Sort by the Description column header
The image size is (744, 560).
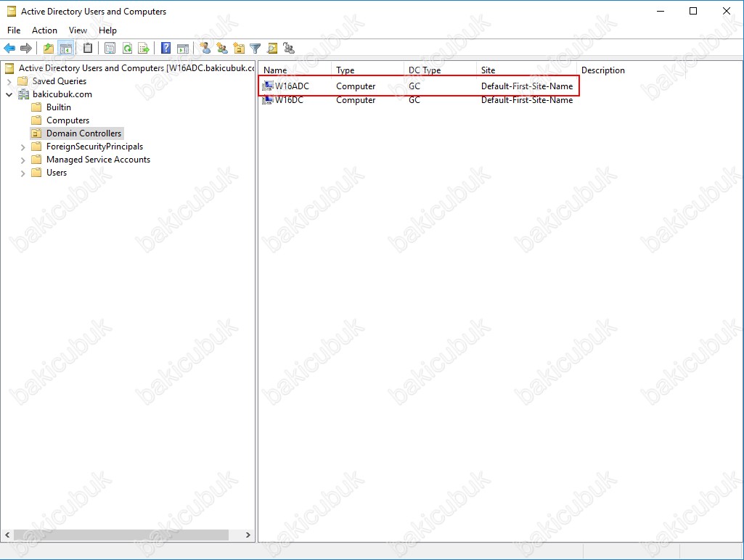631,70
